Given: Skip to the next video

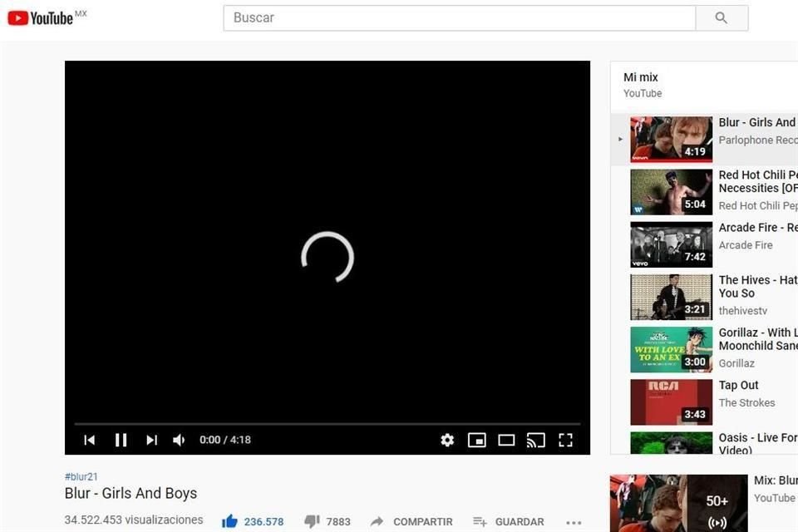Looking at the screenshot, I should click(x=151, y=440).
